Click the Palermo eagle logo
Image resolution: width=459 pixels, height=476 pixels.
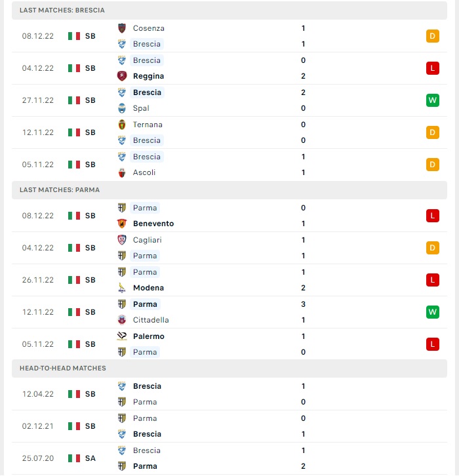coord(122,336)
